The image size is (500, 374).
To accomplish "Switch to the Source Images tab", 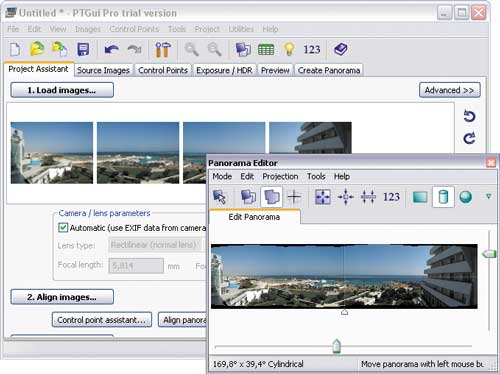I will [x=103, y=70].
